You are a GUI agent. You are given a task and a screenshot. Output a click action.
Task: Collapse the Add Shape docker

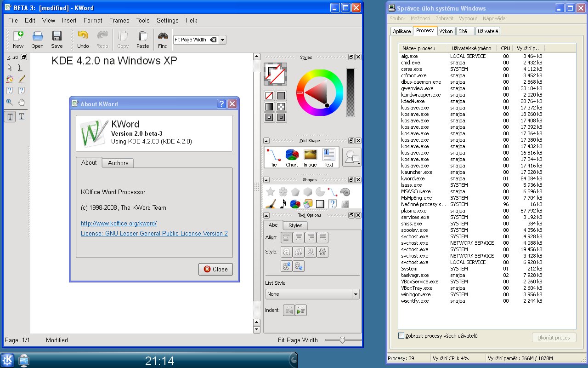(266, 141)
